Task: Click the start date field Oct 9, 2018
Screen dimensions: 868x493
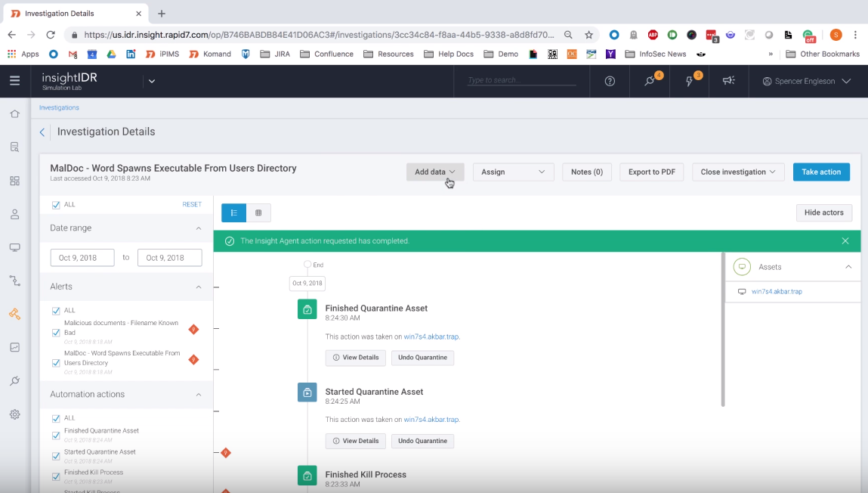Action: 82,258
